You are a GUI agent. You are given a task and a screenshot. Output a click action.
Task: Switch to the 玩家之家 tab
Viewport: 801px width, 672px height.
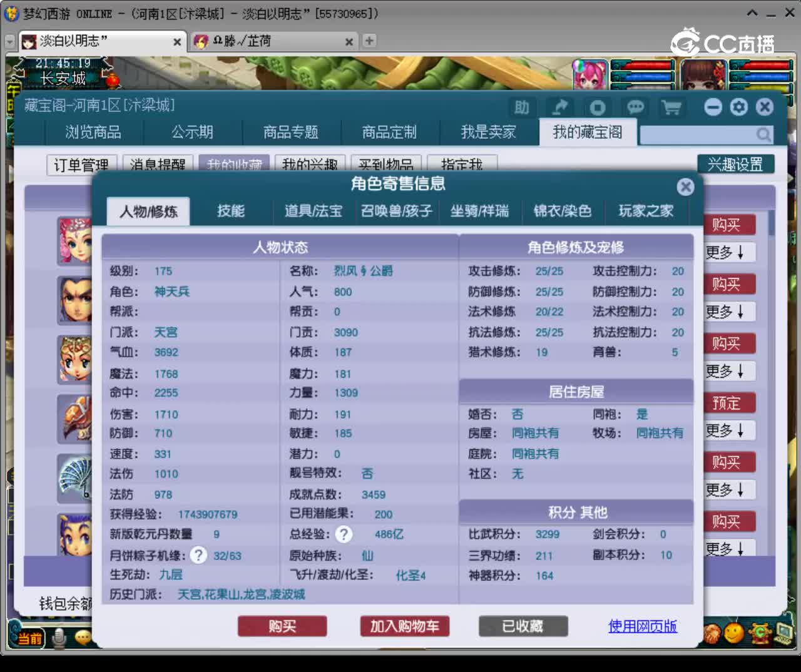coord(646,211)
